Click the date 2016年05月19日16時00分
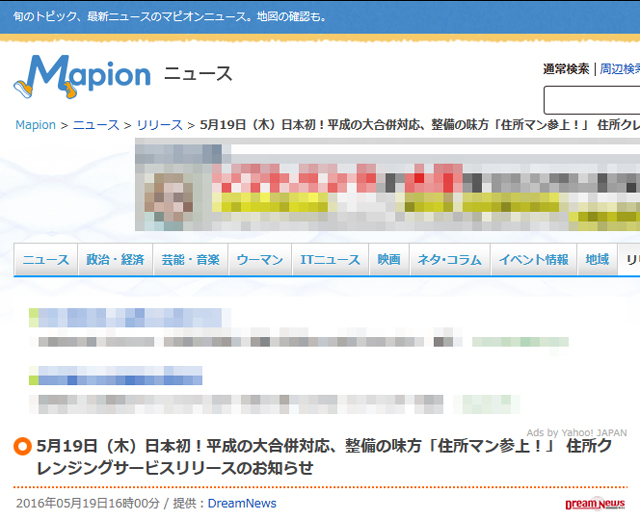This screenshot has width=640, height=520. [88, 503]
